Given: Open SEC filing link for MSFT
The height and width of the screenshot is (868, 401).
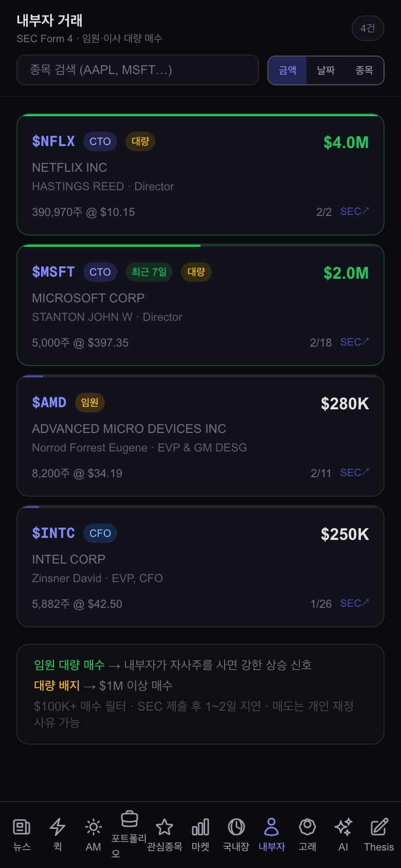Looking at the screenshot, I should (x=355, y=342).
